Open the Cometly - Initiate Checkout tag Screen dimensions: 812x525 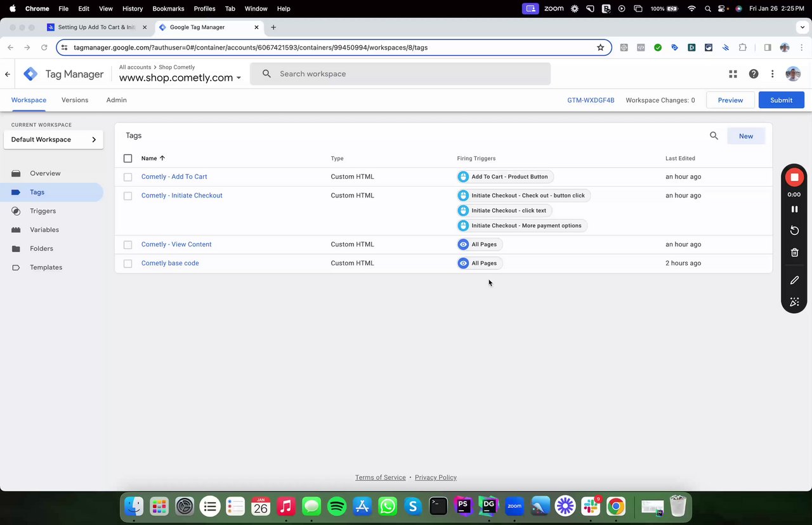pyautogui.click(x=181, y=196)
